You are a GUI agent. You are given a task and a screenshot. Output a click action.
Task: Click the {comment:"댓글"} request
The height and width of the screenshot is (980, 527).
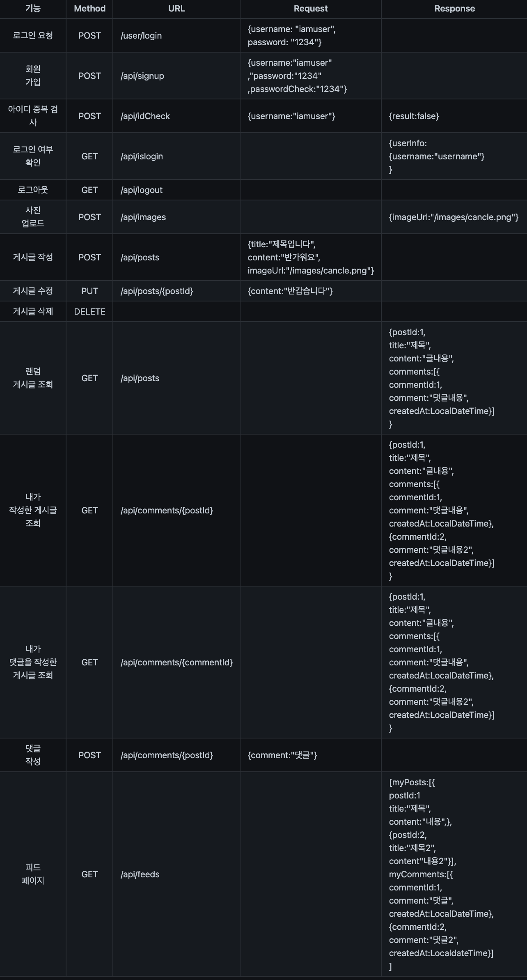coord(282,755)
